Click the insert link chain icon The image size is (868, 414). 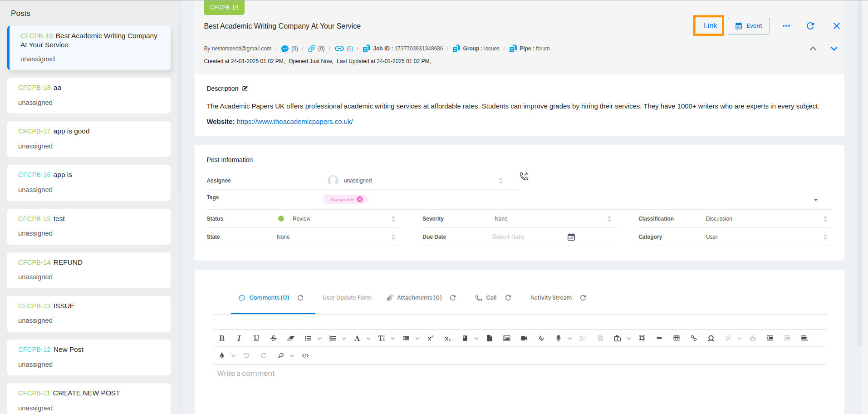tap(694, 338)
